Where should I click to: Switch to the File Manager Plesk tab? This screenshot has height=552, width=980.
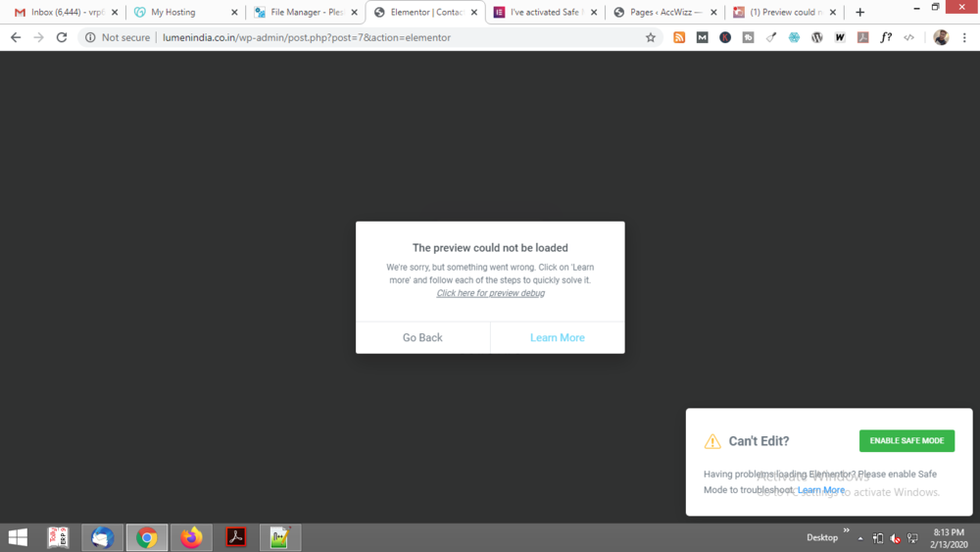coord(305,12)
